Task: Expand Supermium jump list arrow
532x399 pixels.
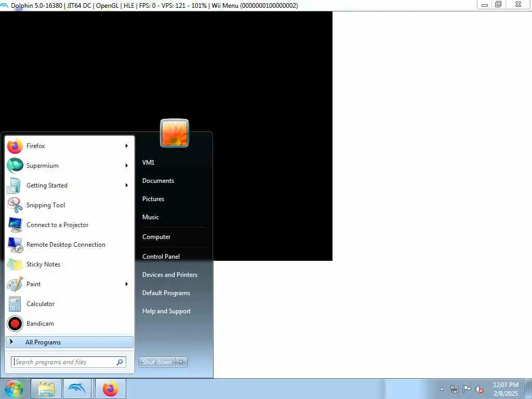Action: [127, 166]
